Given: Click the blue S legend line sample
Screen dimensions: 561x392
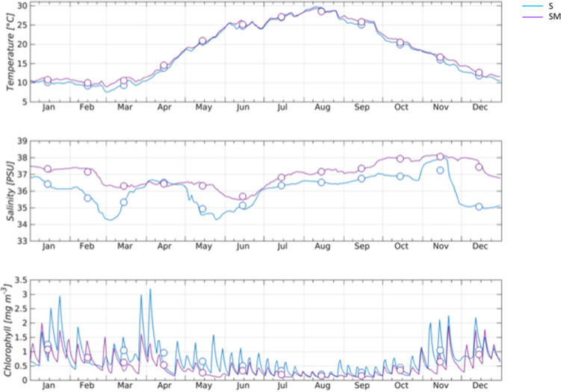Looking at the screenshot, I should click(533, 7).
